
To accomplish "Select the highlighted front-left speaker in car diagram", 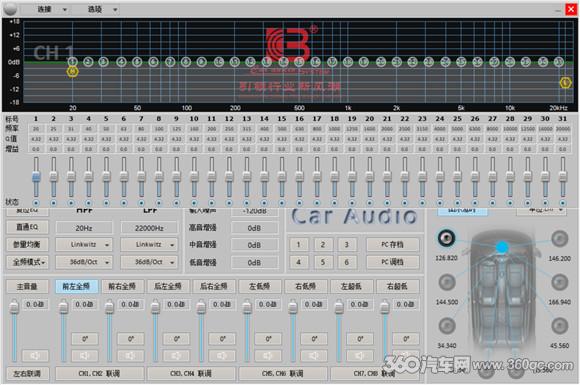I will (446, 238).
